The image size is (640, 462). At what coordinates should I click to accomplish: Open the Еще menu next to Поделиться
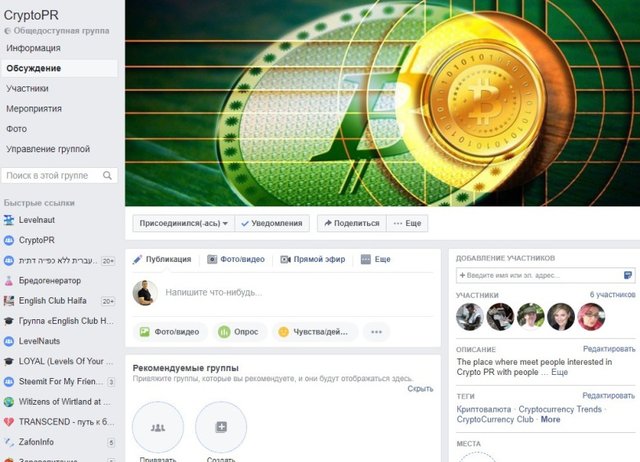tap(407, 223)
